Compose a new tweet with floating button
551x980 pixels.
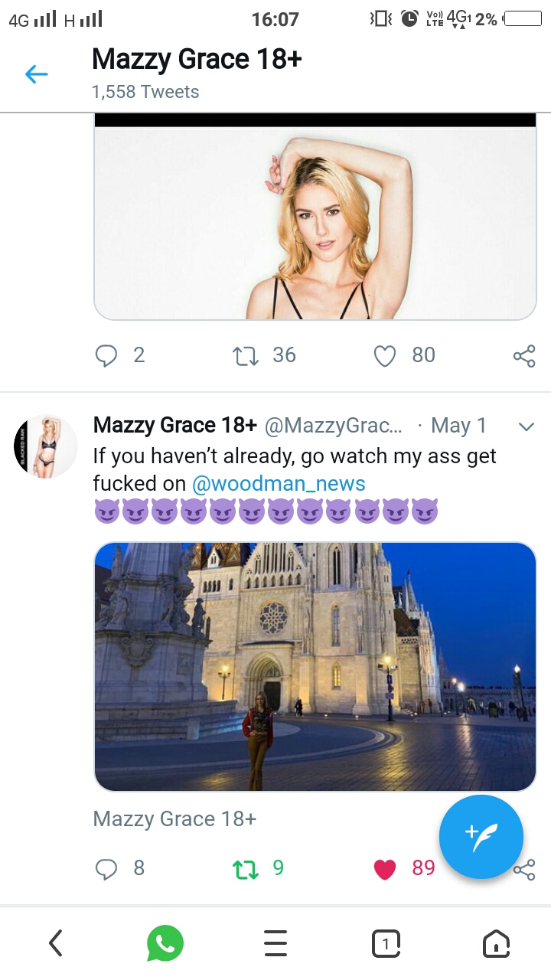(x=481, y=837)
